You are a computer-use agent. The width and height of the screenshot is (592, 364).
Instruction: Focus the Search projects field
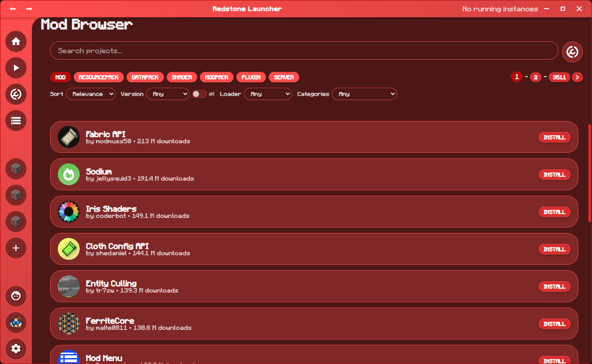point(304,51)
